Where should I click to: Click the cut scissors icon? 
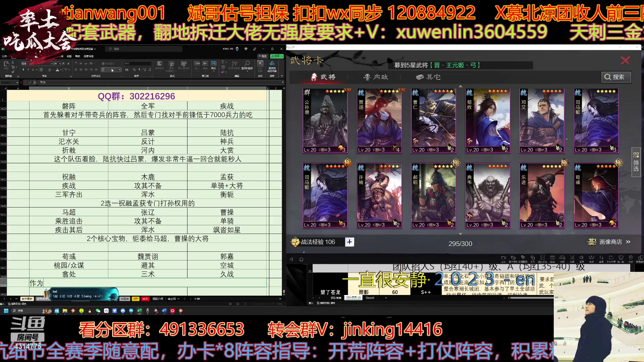[13, 63]
